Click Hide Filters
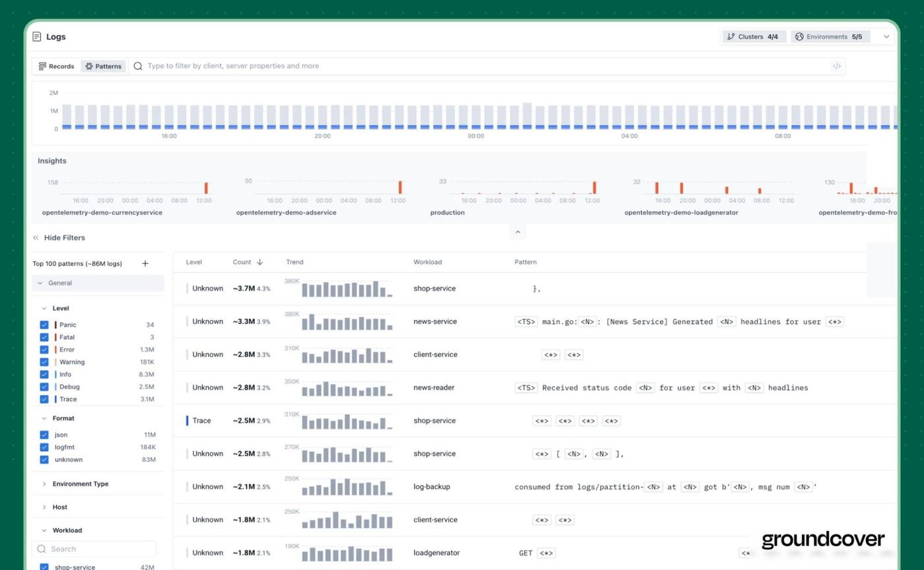924x570 pixels. pyautogui.click(x=65, y=237)
